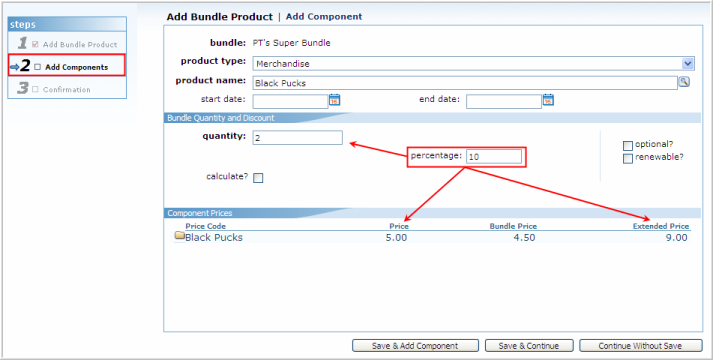
Task: Click the quantity input field
Action: click(297, 138)
